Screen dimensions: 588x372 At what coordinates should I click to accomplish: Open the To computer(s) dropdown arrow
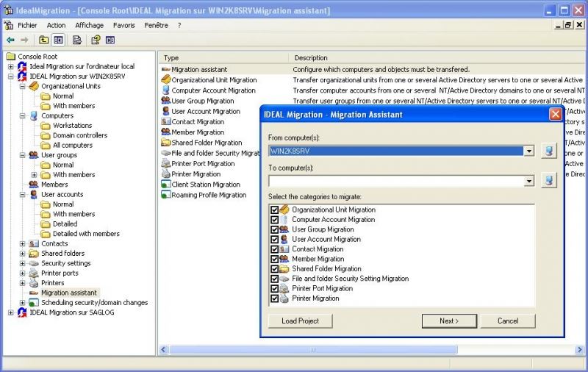tap(528, 182)
